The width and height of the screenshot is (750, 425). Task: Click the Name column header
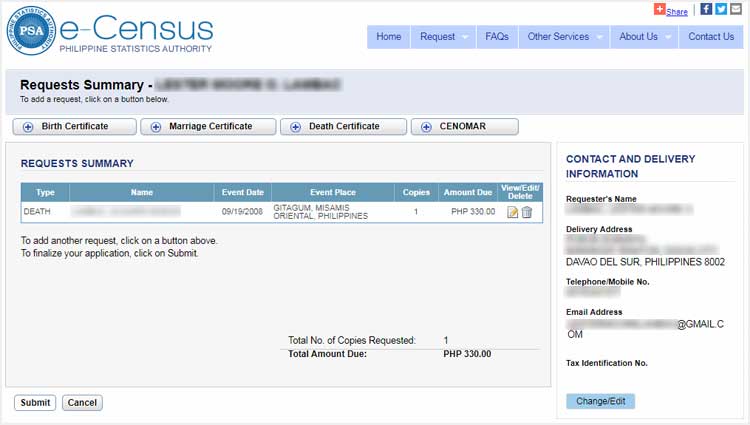[x=142, y=192]
